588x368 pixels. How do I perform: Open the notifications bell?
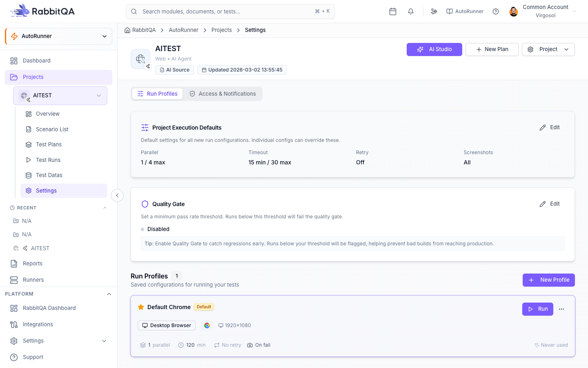pos(411,11)
